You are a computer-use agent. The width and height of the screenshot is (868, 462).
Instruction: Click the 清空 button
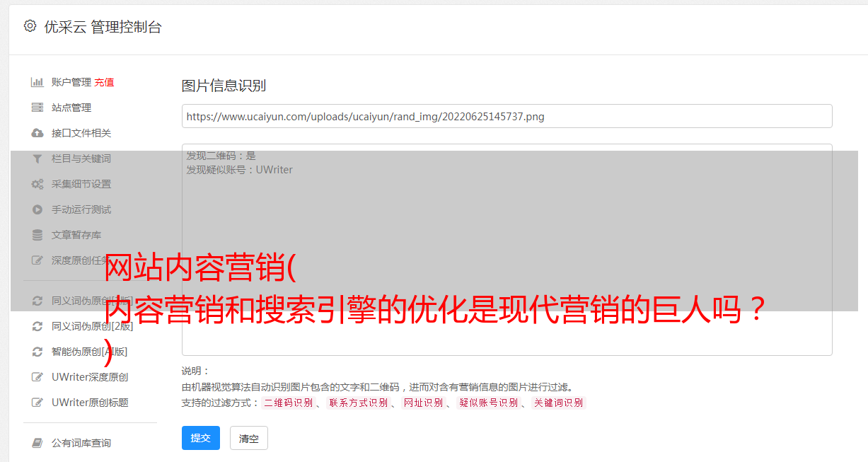249,439
